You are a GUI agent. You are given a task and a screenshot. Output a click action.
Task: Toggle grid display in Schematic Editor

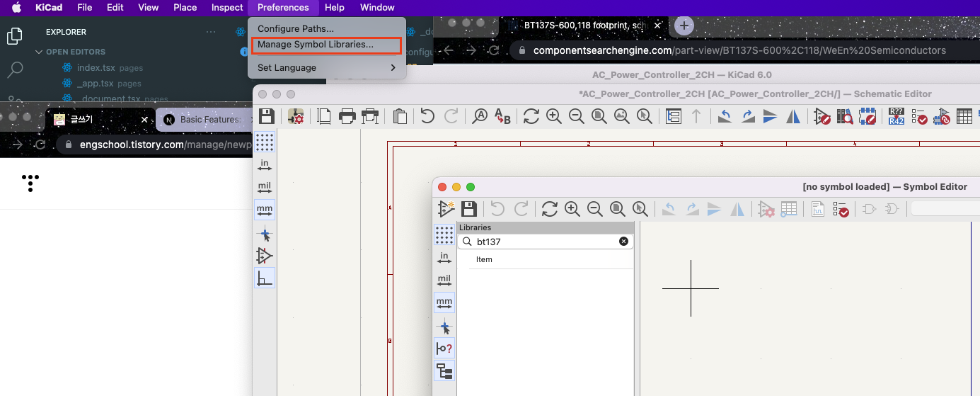click(265, 142)
